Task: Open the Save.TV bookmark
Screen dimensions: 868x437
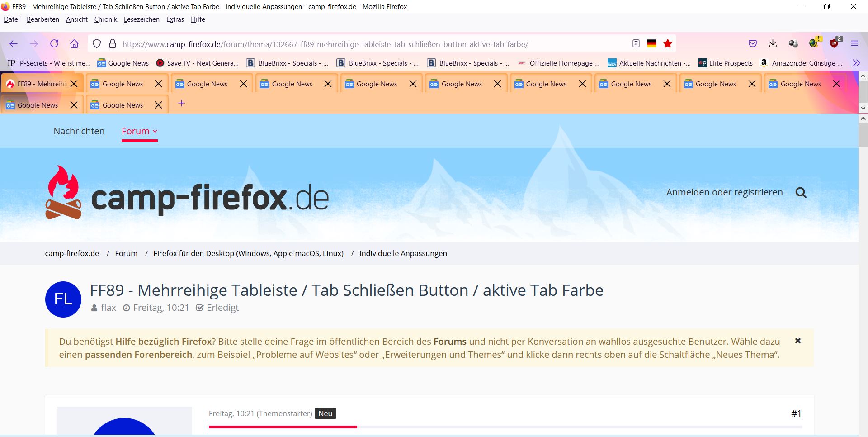Action: pyautogui.click(x=197, y=63)
